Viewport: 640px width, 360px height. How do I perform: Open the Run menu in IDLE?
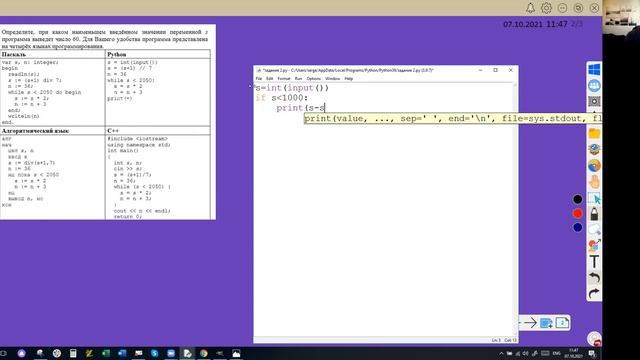point(298,78)
